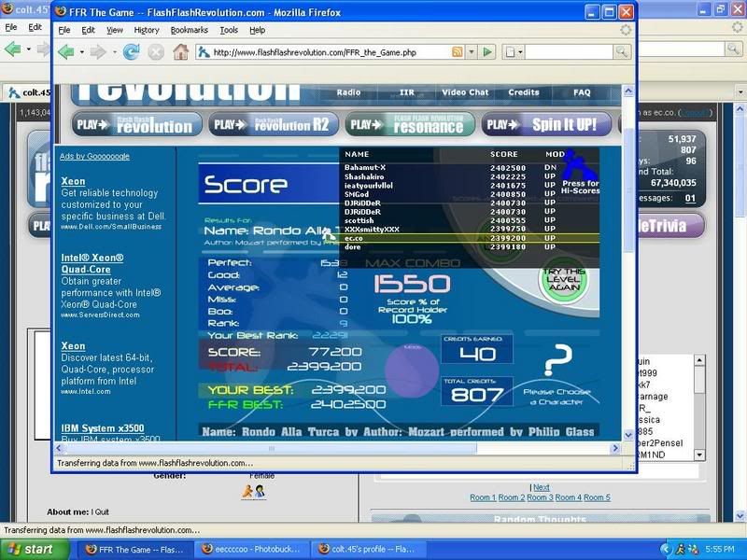Click Play Spin It UP! button
Image resolution: width=747 pixels, height=560 pixels.
546,125
